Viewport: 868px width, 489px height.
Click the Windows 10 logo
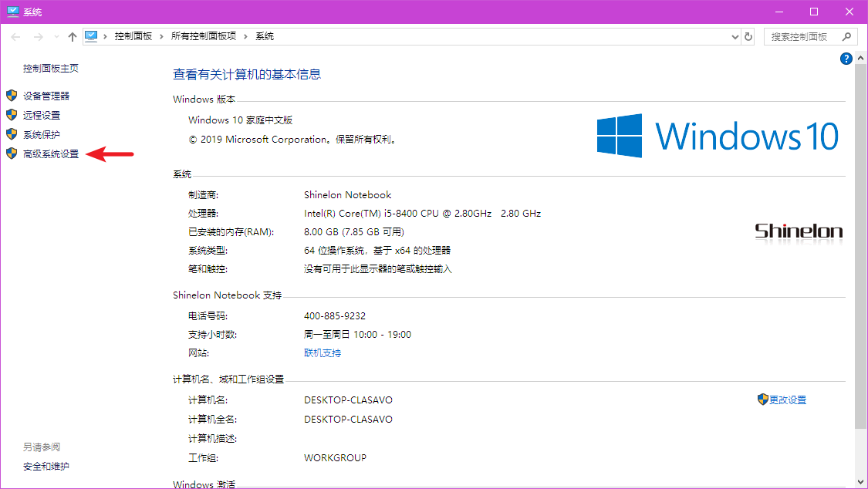pos(718,136)
